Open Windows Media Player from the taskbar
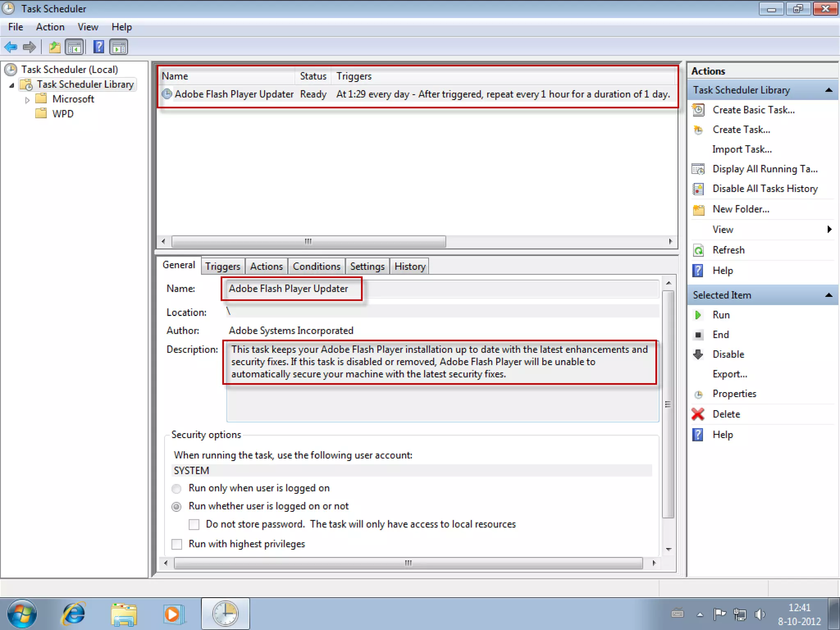This screenshot has width=840, height=630. pos(174,614)
